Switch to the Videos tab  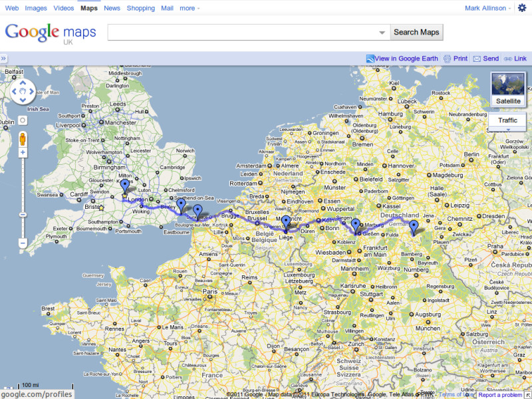pyautogui.click(x=63, y=8)
